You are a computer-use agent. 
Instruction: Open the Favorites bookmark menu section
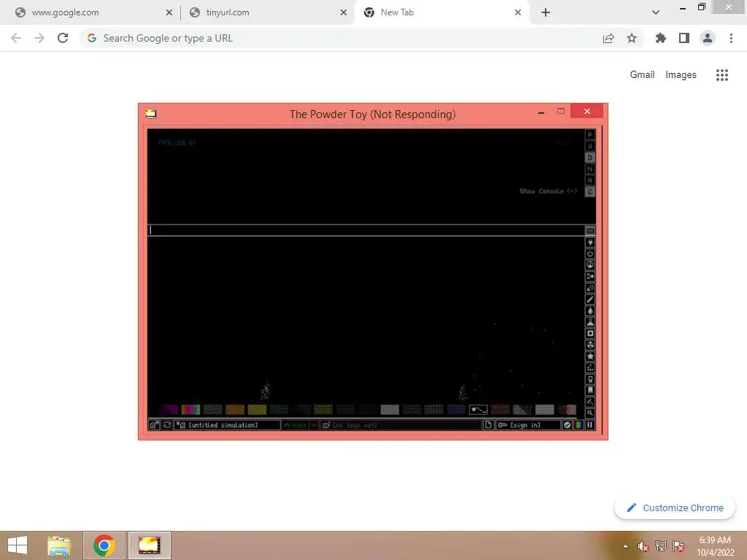pyautogui.click(x=589, y=391)
